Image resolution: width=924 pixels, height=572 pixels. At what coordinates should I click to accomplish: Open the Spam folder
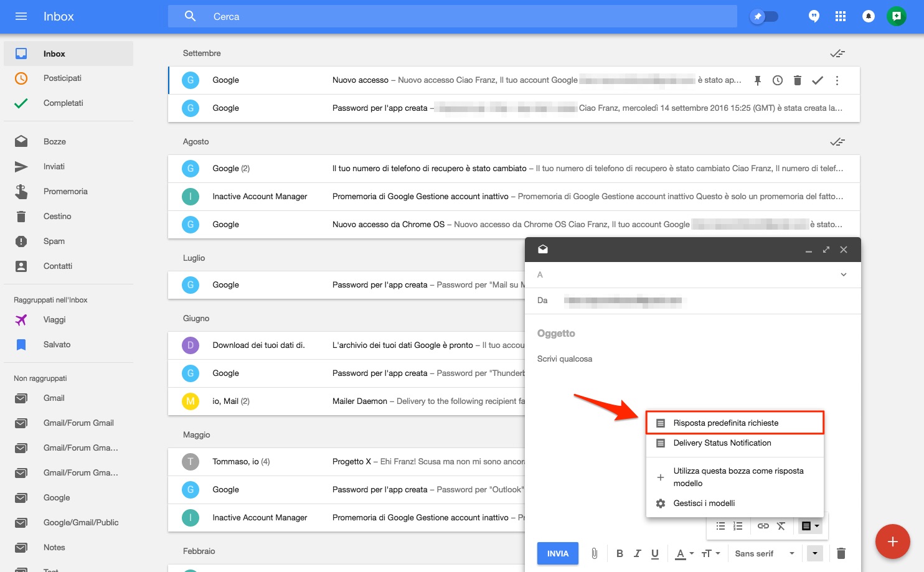coord(68,241)
